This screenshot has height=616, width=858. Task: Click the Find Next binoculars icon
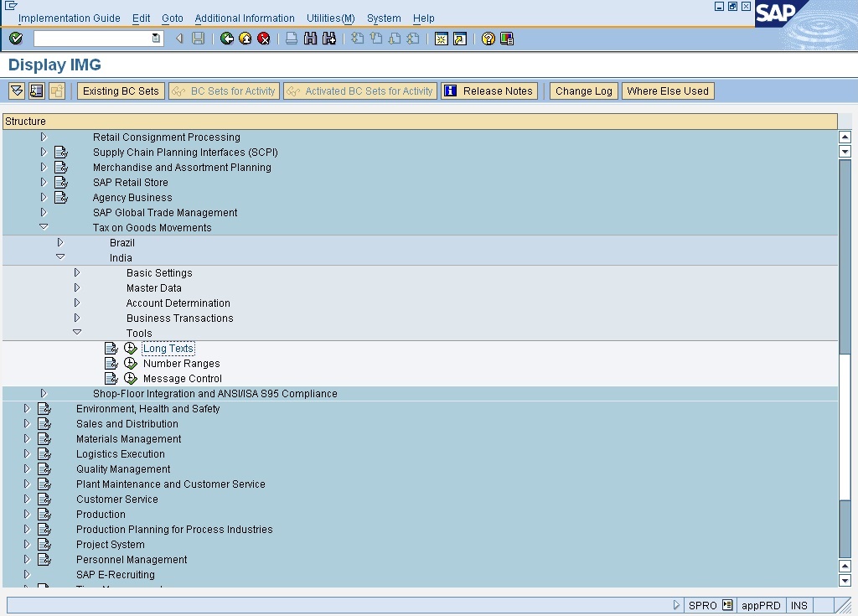(329, 39)
